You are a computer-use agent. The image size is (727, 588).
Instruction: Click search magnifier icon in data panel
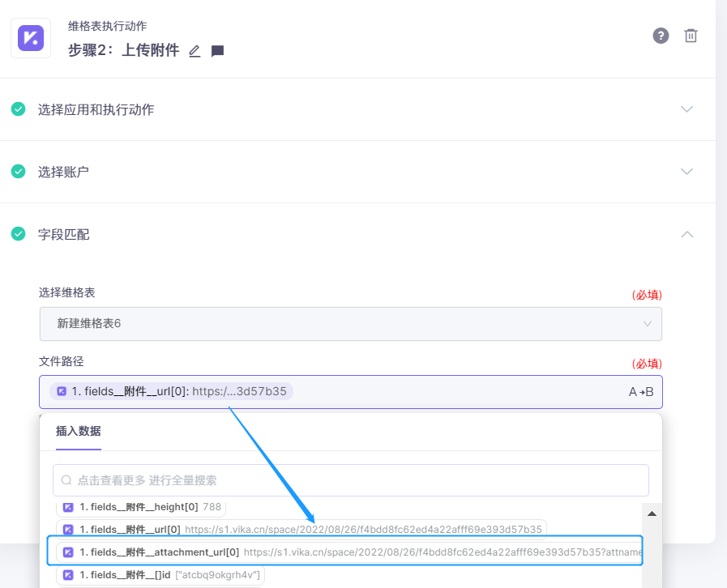click(66, 480)
